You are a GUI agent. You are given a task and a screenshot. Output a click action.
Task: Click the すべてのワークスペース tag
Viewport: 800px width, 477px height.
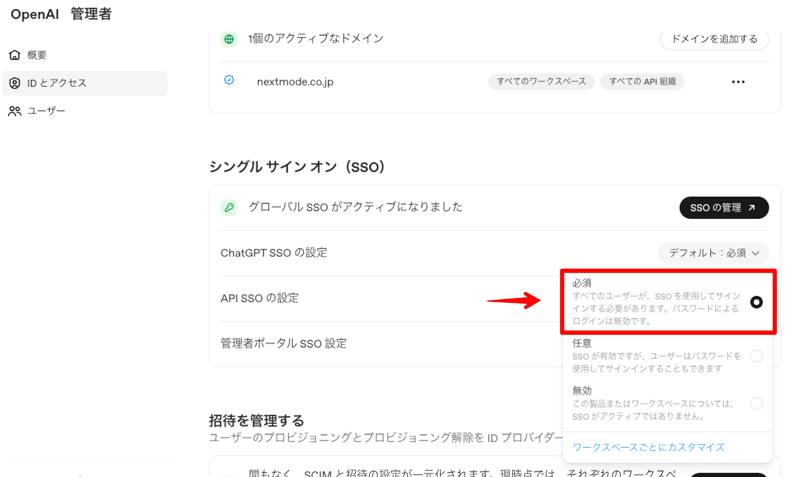pos(541,82)
